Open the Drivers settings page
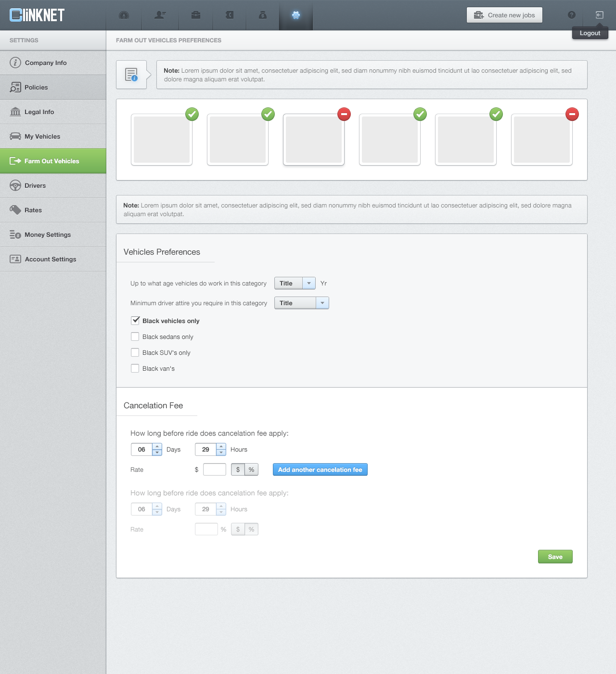Screen dimensions: 616x674 click(53, 185)
